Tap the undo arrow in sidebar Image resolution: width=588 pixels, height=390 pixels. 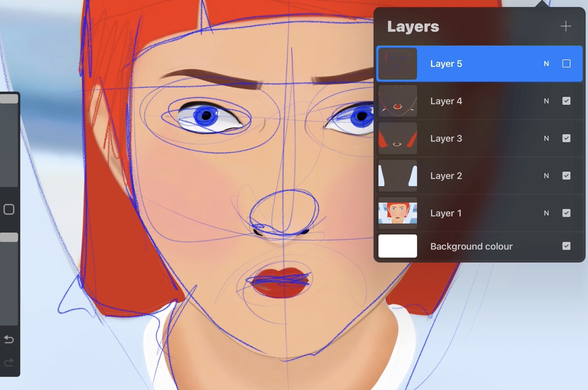(9, 340)
